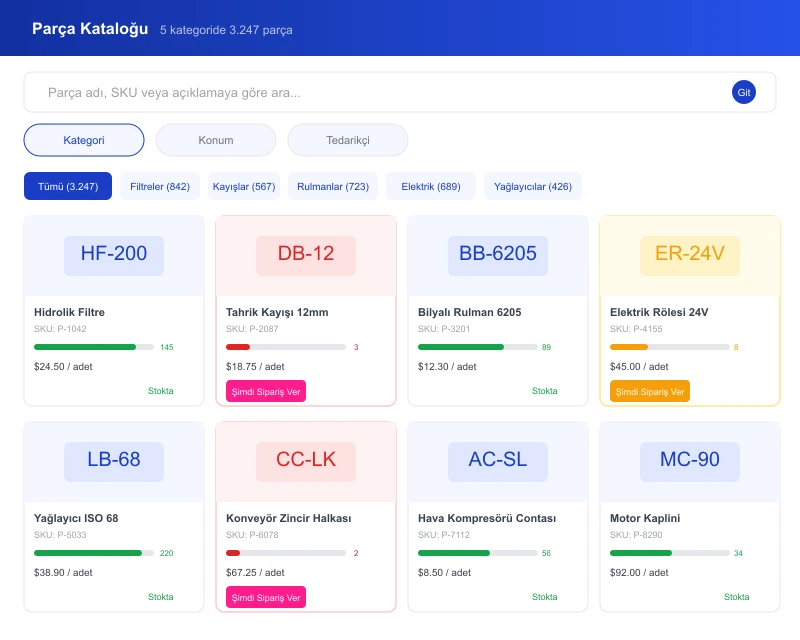The height and width of the screenshot is (640, 800).
Task: Choose the Elektrik (689) category
Action: [431, 186]
